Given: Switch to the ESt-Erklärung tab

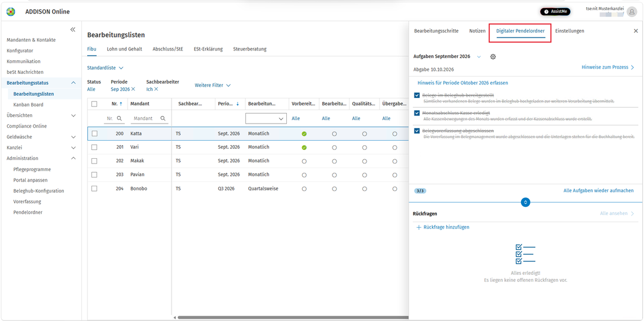Looking at the screenshot, I should click(x=208, y=49).
